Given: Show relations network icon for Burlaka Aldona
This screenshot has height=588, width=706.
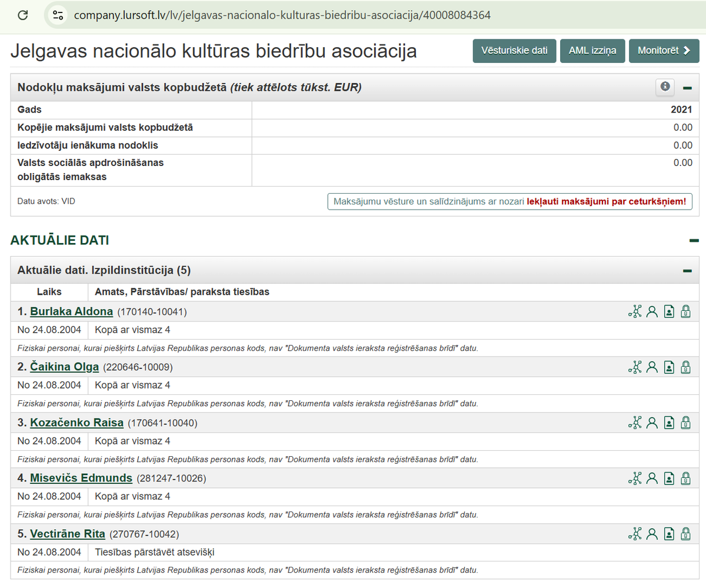Looking at the screenshot, I should [635, 311].
